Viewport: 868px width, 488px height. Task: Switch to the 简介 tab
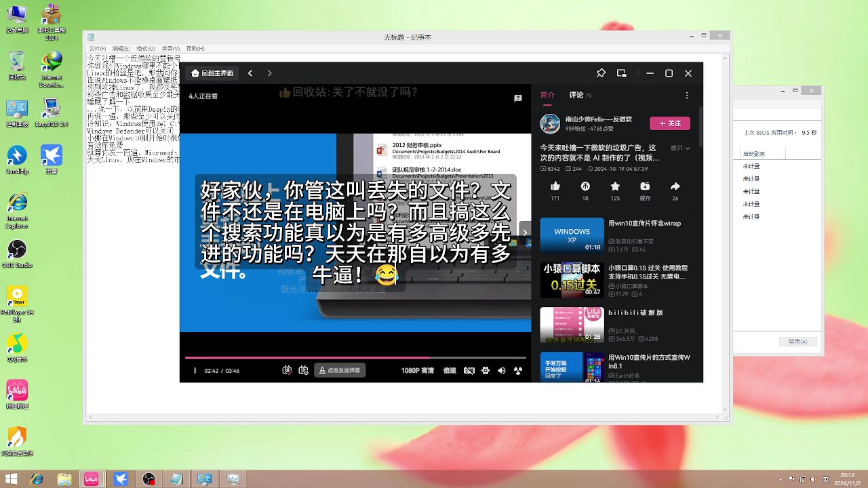[x=547, y=96]
